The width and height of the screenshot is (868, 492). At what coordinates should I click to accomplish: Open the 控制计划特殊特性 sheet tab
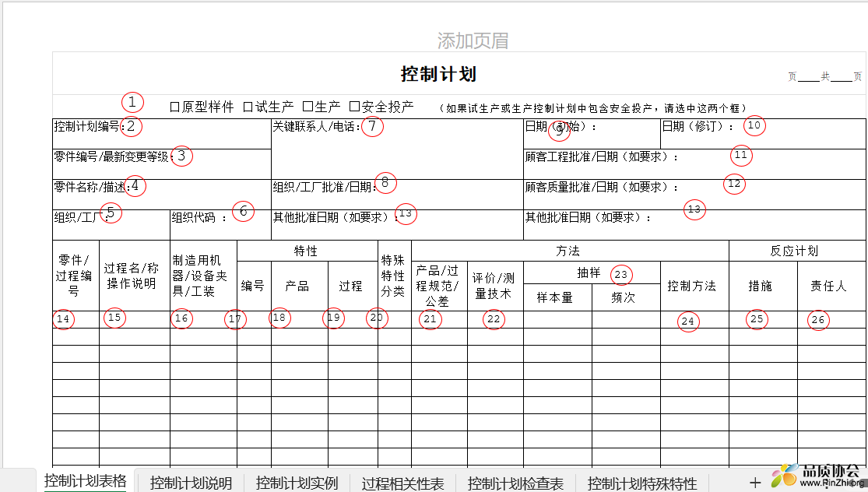pos(641,483)
